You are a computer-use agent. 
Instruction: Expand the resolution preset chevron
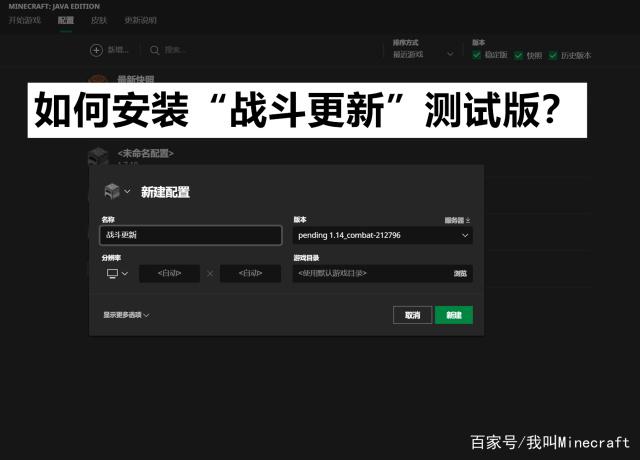coord(125,273)
